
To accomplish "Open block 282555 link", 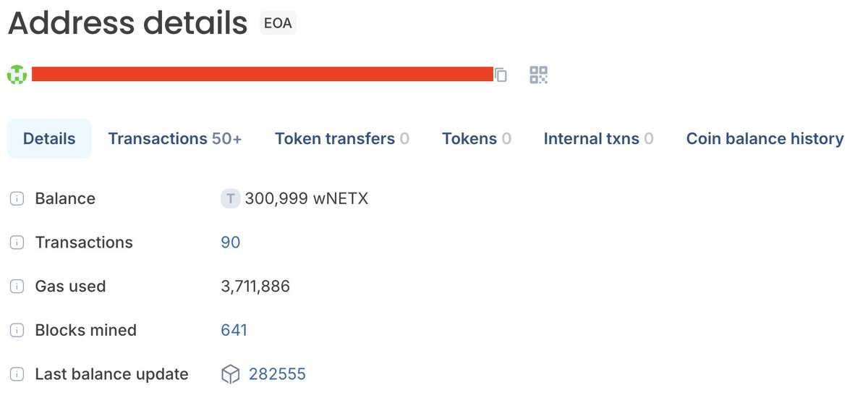I will tap(277, 374).
